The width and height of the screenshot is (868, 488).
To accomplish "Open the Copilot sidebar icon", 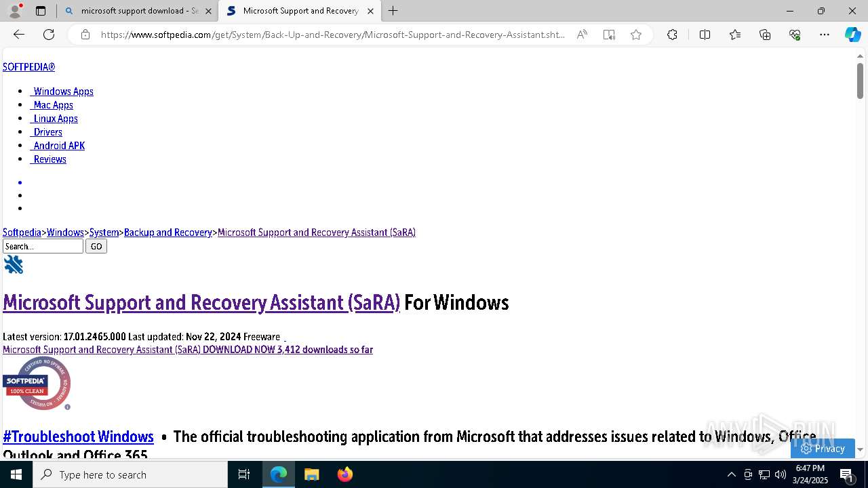I will tap(852, 35).
